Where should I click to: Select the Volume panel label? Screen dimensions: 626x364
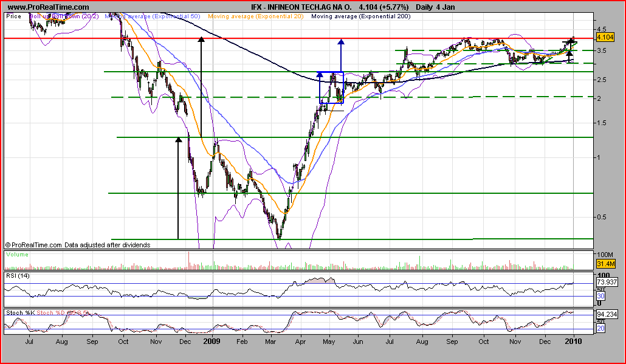coord(17,255)
